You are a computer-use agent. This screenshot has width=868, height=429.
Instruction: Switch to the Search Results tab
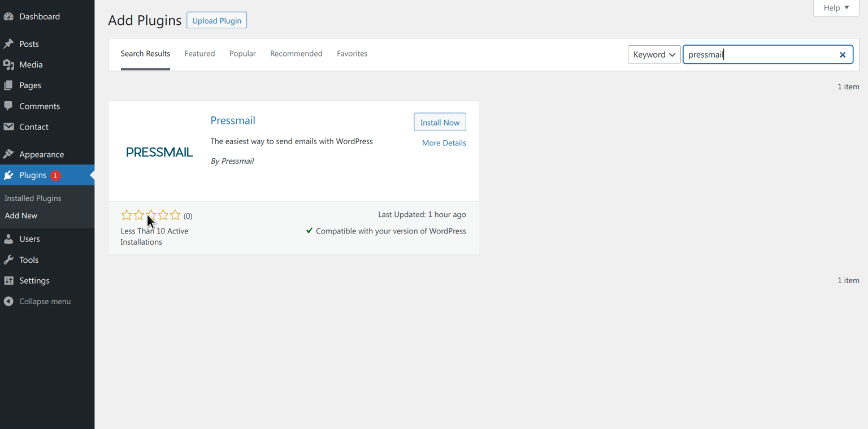click(x=145, y=54)
